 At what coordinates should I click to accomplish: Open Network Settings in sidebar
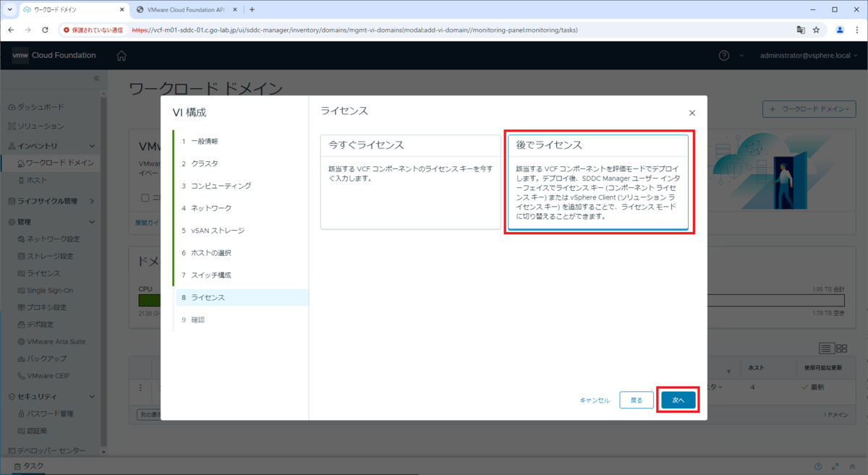[51, 239]
